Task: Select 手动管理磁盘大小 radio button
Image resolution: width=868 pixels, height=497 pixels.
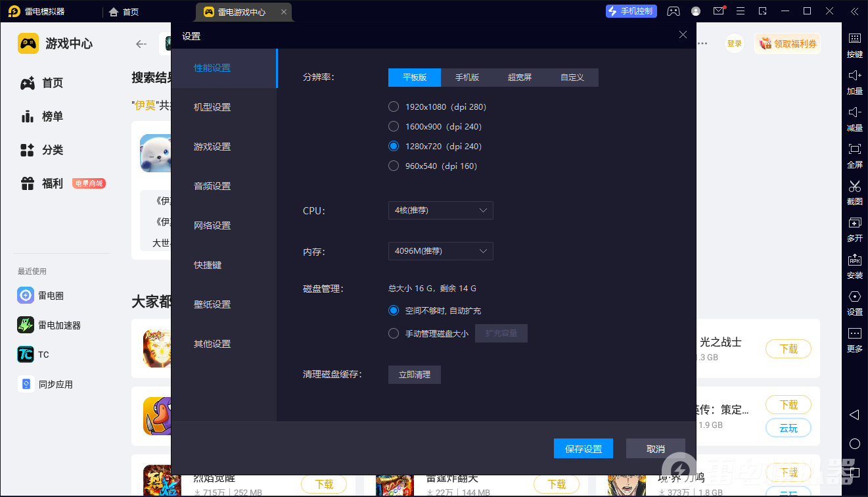Action: point(394,333)
